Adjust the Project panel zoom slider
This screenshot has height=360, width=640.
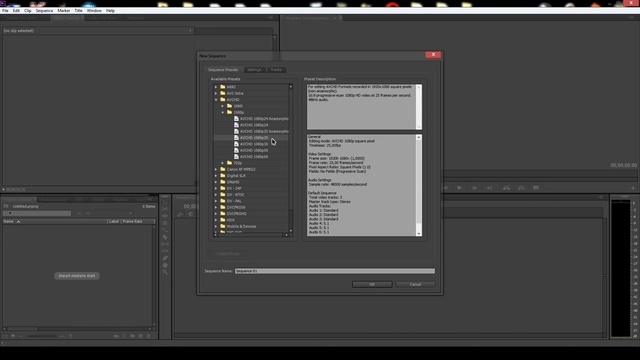[42, 336]
